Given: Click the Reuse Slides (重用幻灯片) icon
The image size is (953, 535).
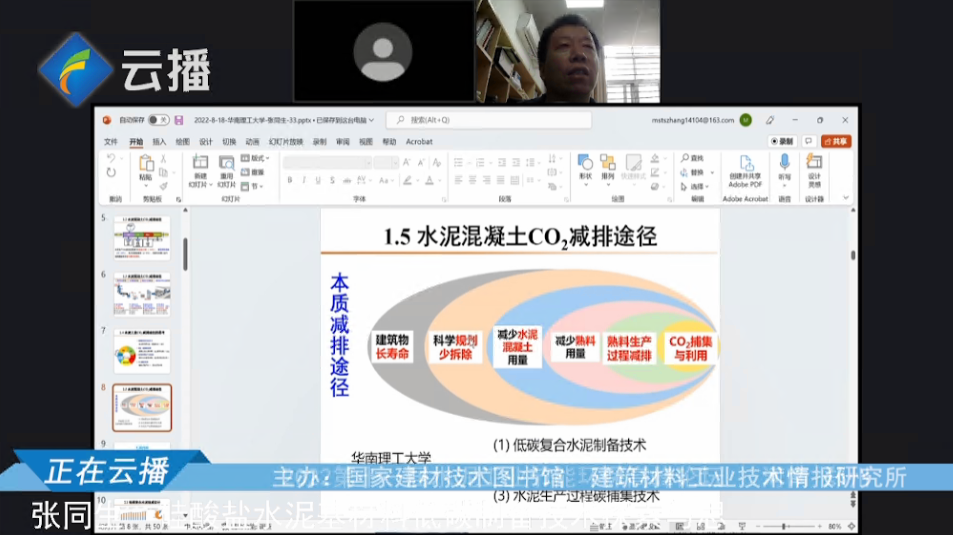Looking at the screenshot, I should [226, 163].
